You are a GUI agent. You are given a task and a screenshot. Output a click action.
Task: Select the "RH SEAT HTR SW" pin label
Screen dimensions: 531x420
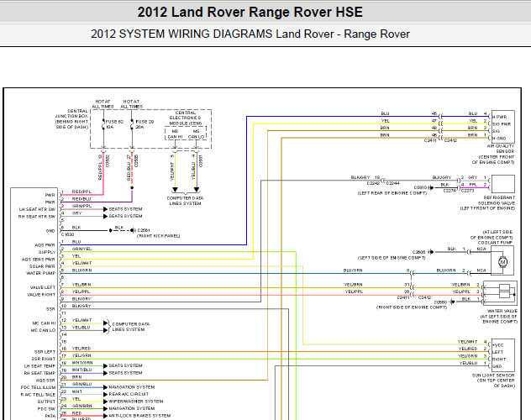pos(37,217)
